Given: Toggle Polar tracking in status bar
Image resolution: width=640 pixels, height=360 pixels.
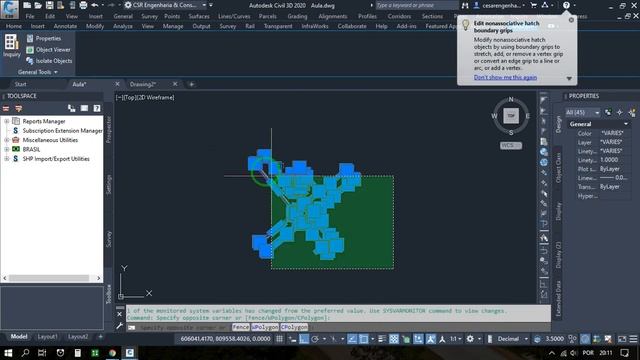Looking at the screenshot, I should [x=315, y=339].
